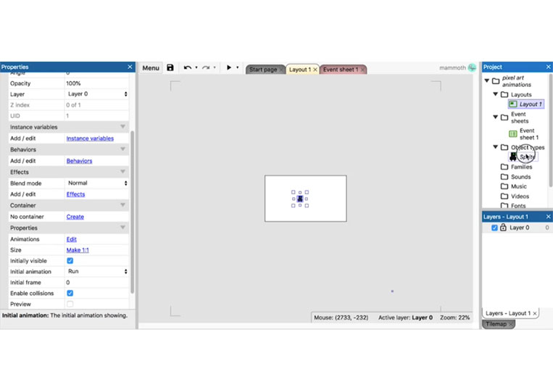Toggle the Initially visible checkbox
Screen dimensions: 553x392
click(x=70, y=261)
